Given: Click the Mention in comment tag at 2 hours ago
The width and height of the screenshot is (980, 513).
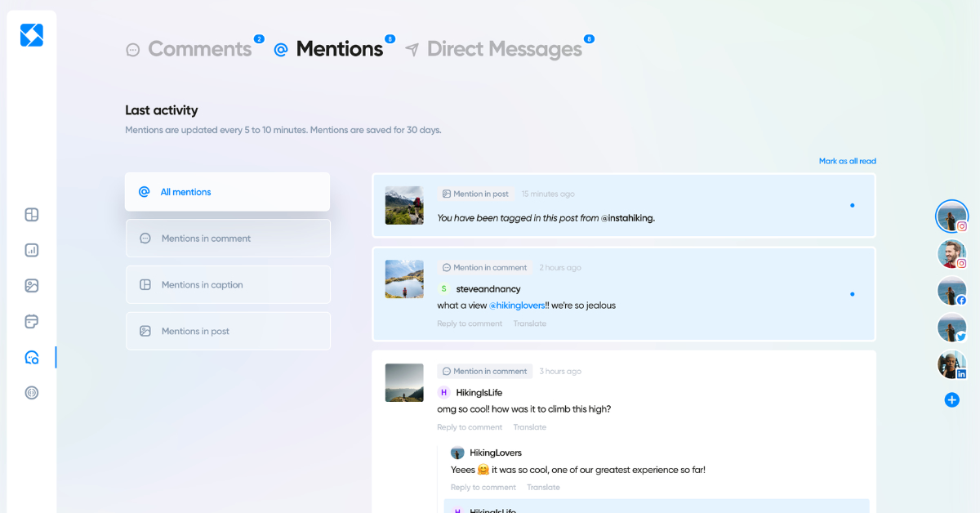Looking at the screenshot, I should point(484,267).
